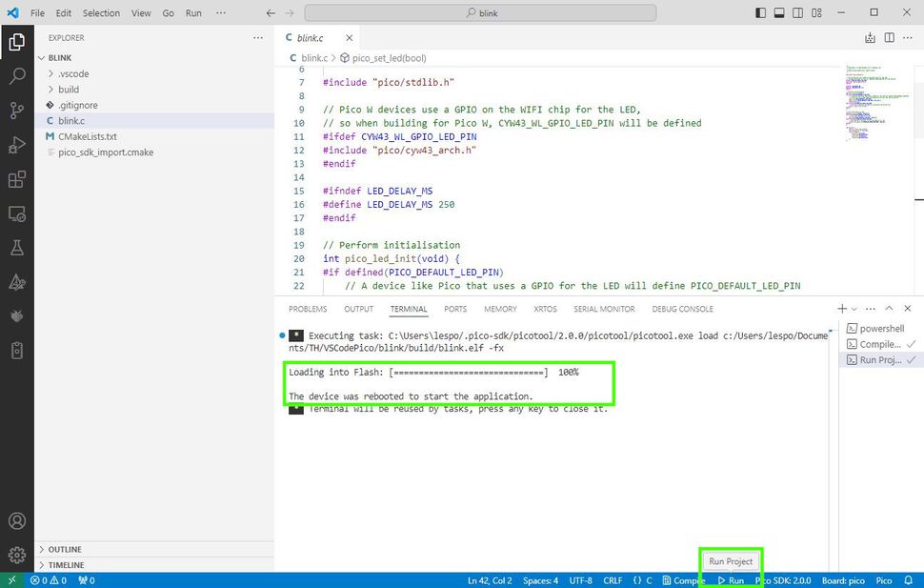Screen dimensions: 924x588
Task: Click the ports forwarded indicator showing 0
Action: point(87,580)
